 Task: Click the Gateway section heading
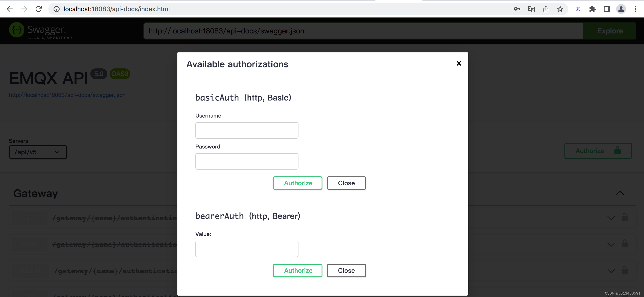click(35, 193)
